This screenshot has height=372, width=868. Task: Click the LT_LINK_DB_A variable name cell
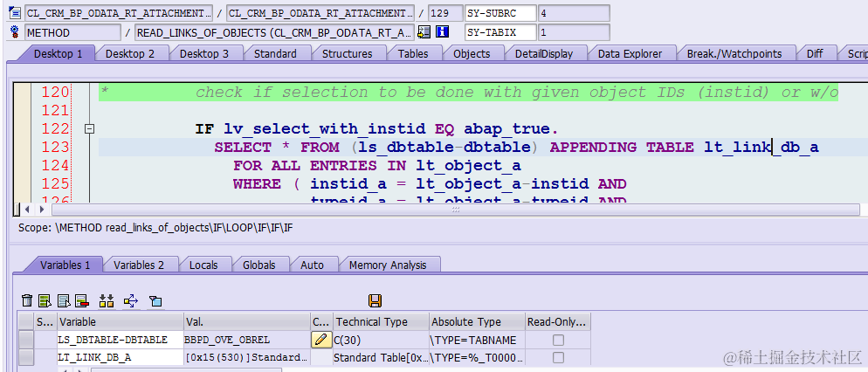coord(121,358)
